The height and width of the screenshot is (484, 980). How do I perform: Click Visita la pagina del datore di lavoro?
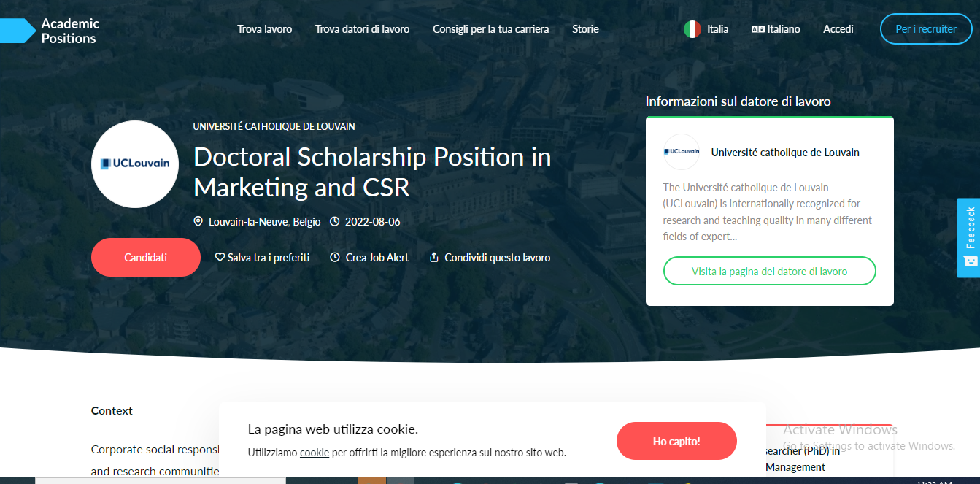click(769, 271)
